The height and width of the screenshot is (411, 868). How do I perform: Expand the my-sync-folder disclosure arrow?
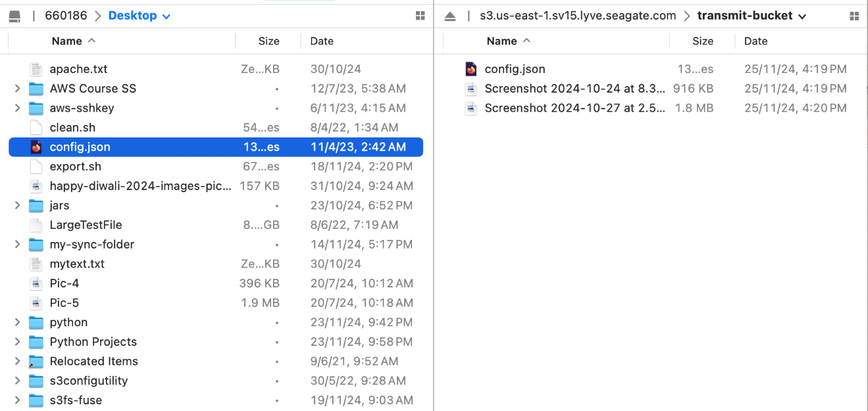(x=18, y=245)
